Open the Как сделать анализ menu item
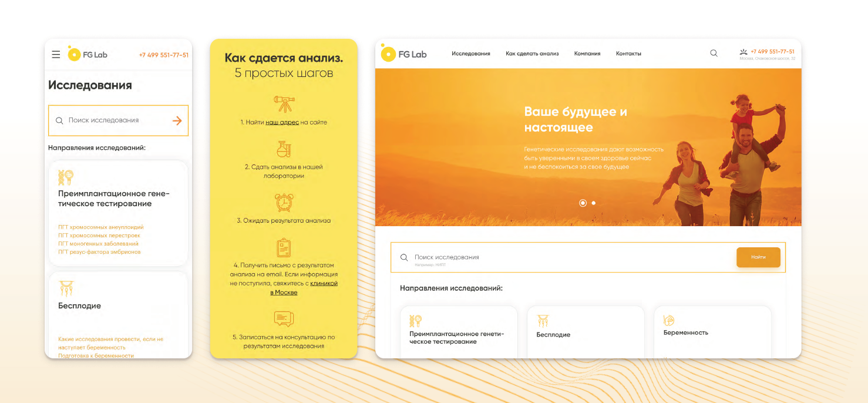Screen dimensions: 868x403 click(532, 53)
